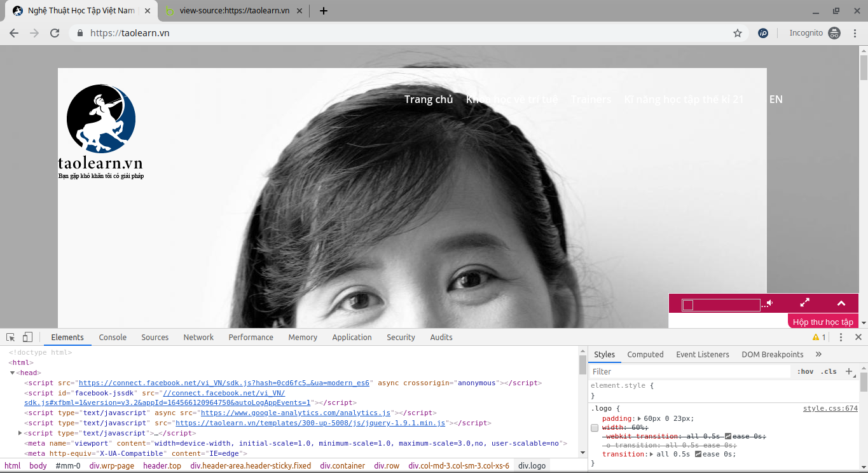Screen dimensions: 868x473
Task: Go back with the browser back arrow
Action: click(x=14, y=33)
